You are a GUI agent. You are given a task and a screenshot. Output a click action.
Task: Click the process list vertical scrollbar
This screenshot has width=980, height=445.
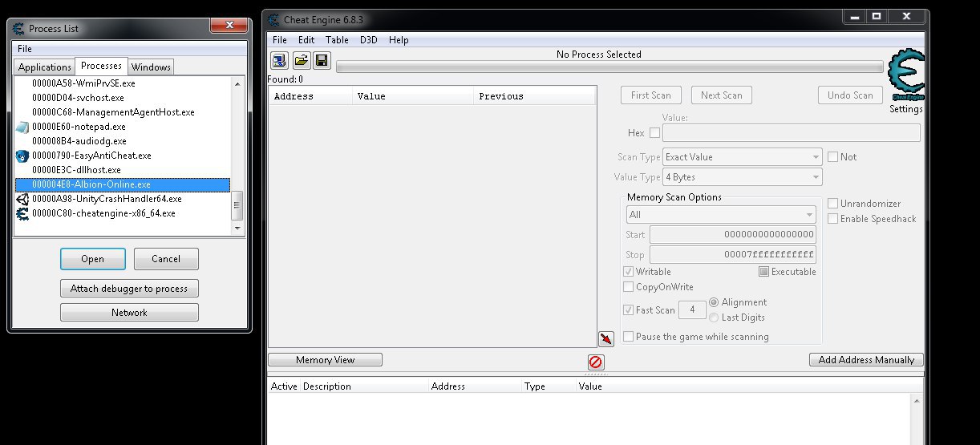pos(237,156)
